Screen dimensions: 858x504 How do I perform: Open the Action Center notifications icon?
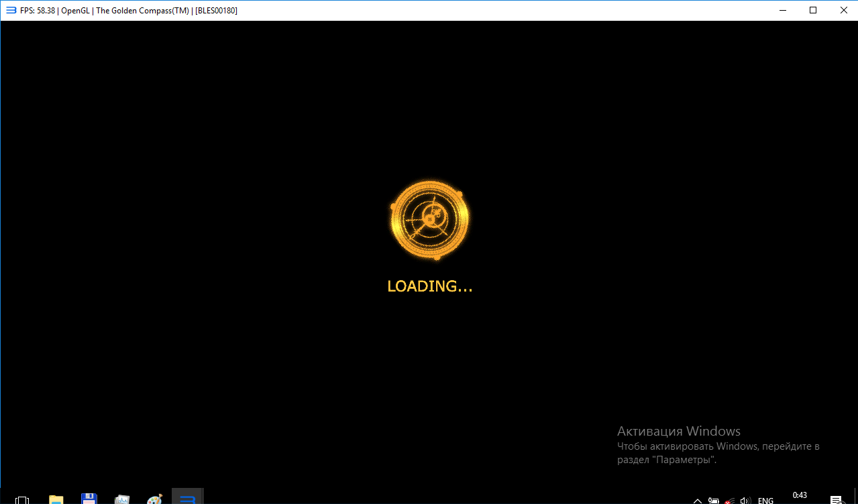tap(836, 499)
